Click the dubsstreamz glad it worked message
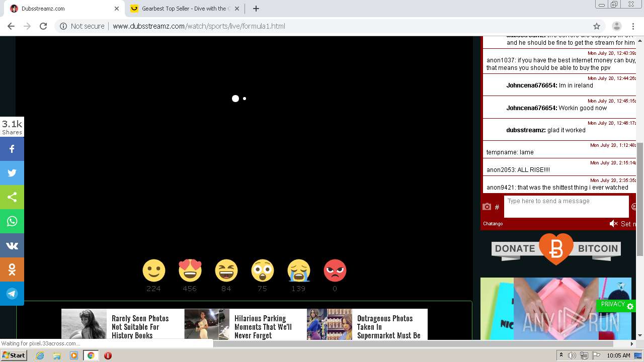This screenshot has width=644, height=362. (x=546, y=130)
